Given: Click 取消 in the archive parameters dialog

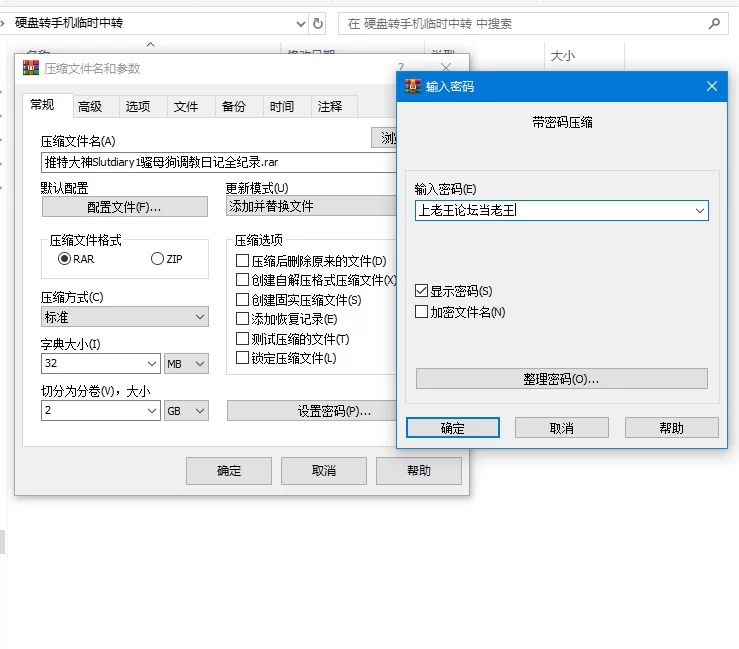Looking at the screenshot, I should click(324, 470).
